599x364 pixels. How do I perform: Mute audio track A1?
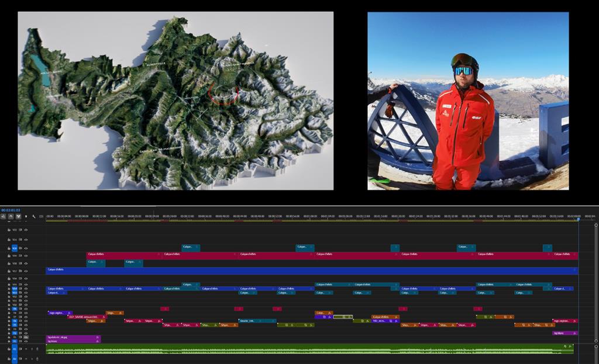[27, 349]
